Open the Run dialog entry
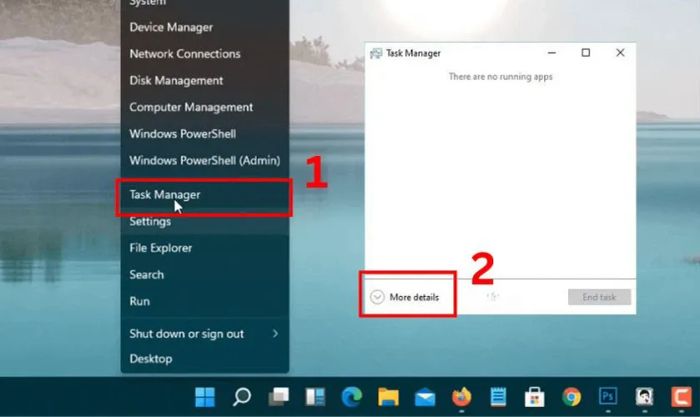This screenshot has height=417, width=700. pyautogui.click(x=204, y=301)
